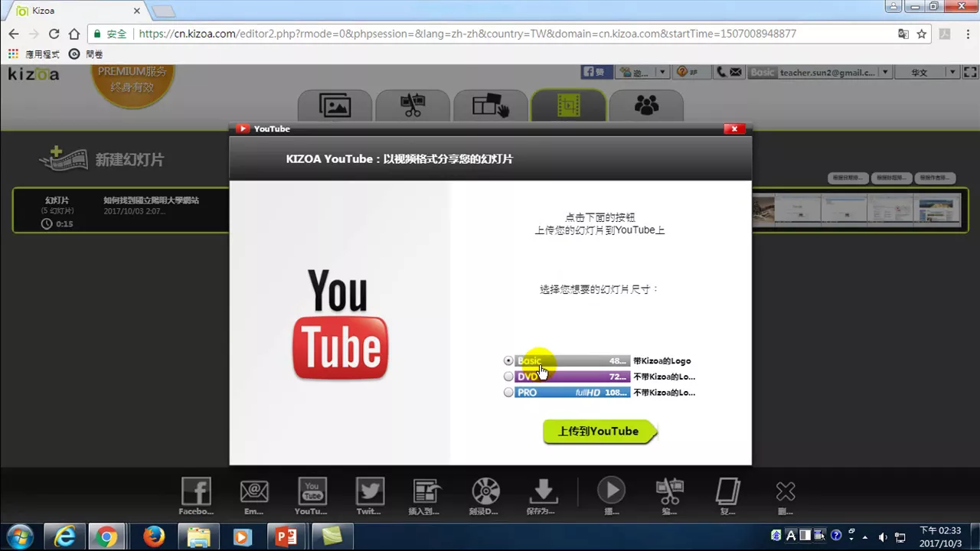Viewport: 980px width, 551px height.
Task: Open the photos tab icon in Kizoa
Action: (x=335, y=106)
